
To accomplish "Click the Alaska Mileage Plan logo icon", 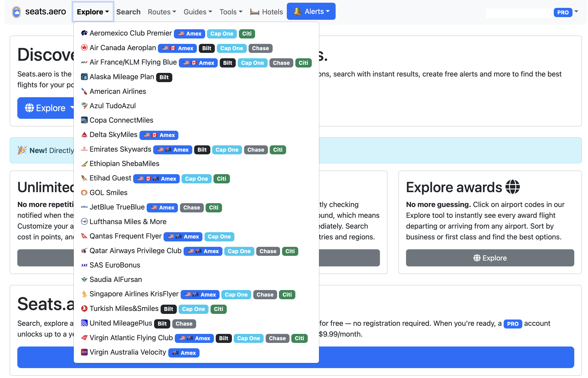I will point(84,76).
